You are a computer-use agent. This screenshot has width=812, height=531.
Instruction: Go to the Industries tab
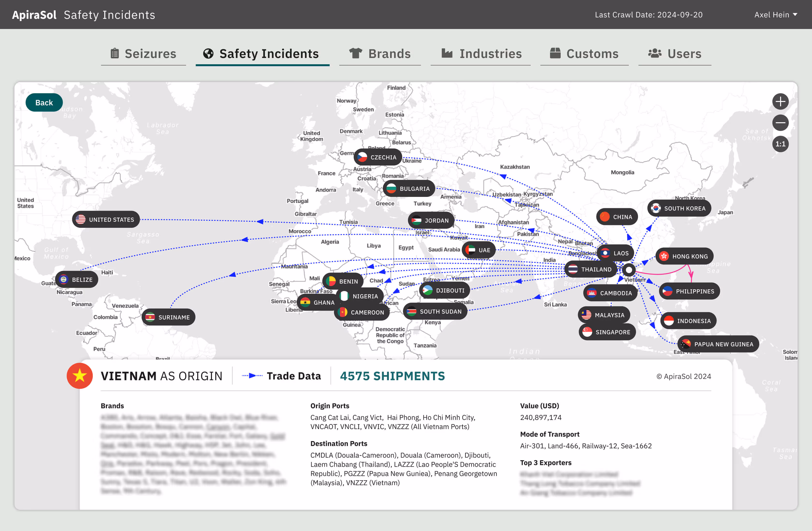tap(481, 54)
